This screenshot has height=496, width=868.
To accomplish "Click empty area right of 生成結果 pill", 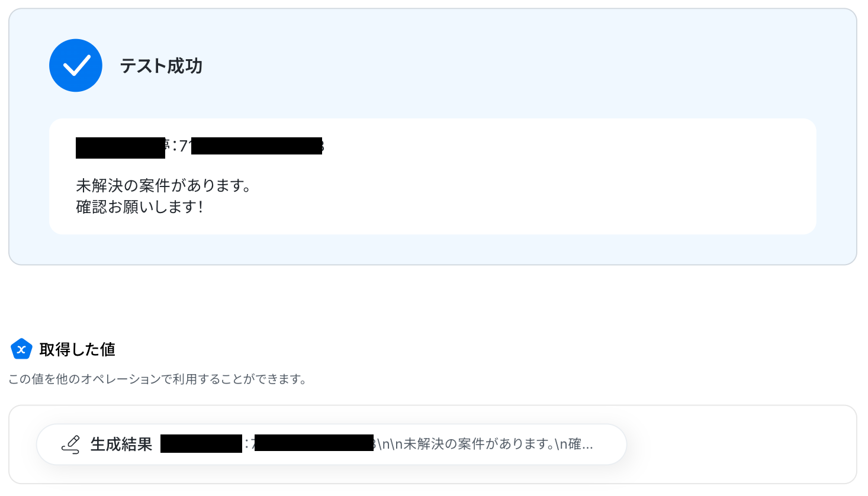I will (x=740, y=445).
